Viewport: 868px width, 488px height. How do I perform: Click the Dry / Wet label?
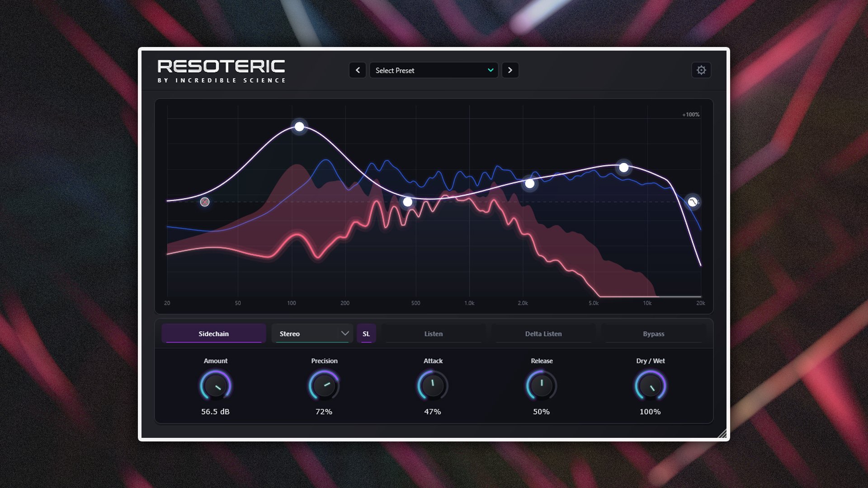pyautogui.click(x=650, y=361)
